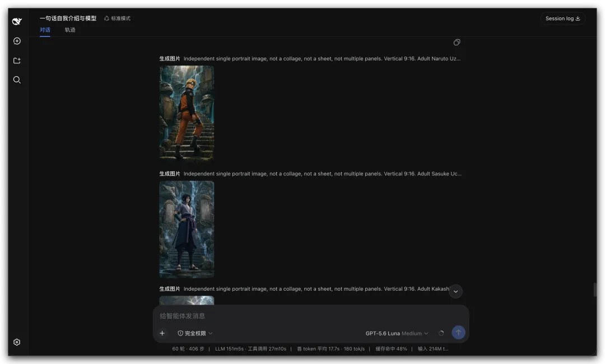The height and width of the screenshot is (364, 605).
Task: Click the blue send arrow button
Action: pos(458,333)
